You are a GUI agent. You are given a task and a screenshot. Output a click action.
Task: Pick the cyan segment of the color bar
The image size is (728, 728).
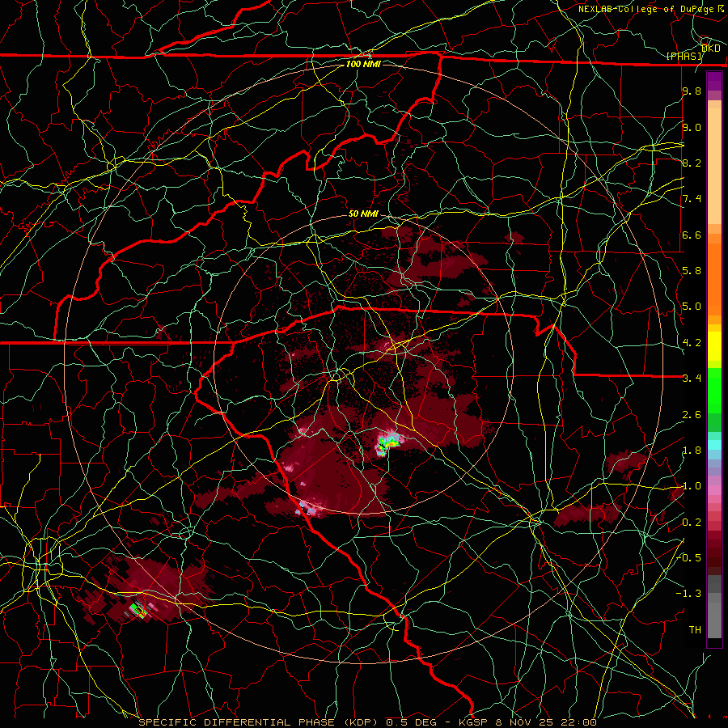pyautogui.click(x=714, y=445)
